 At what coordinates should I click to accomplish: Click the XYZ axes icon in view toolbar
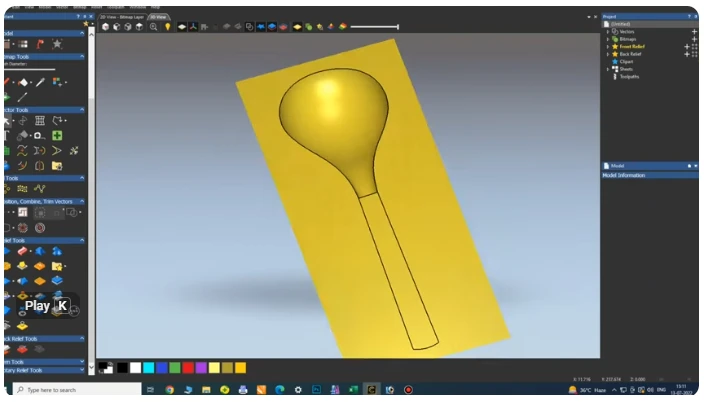click(x=193, y=27)
